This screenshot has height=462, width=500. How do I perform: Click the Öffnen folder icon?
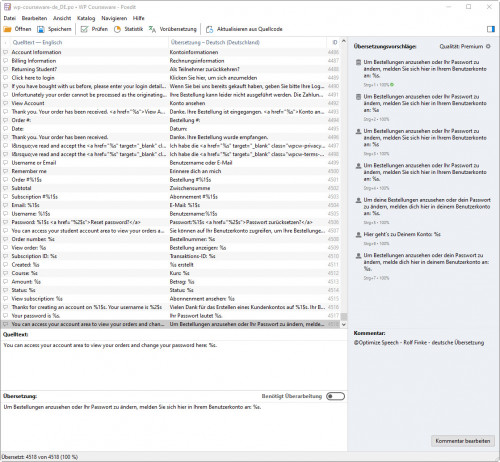point(7,29)
